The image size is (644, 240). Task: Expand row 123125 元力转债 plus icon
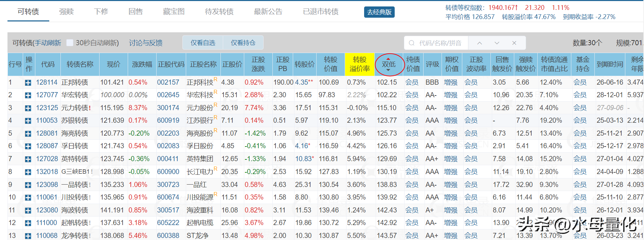click(28, 108)
